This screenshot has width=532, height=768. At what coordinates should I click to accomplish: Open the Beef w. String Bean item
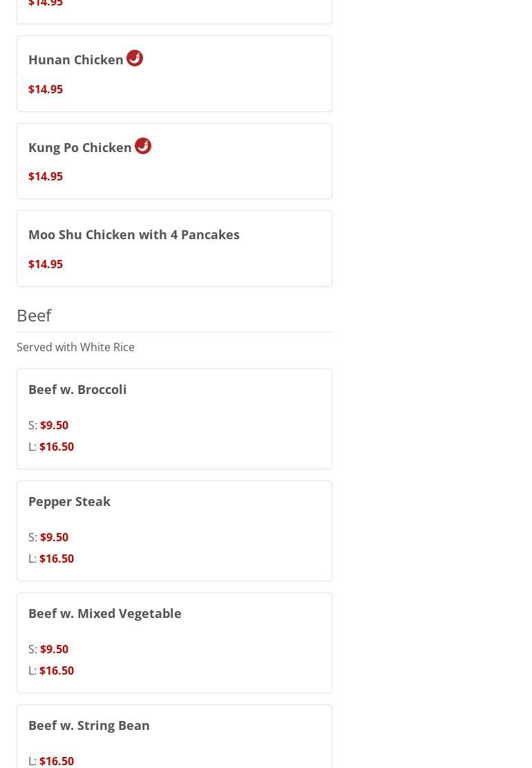pyautogui.click(x=89, y=726)
